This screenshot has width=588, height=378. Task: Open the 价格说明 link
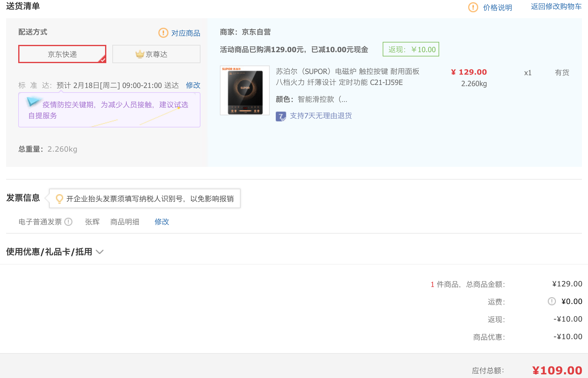click(x=497, y=8)
